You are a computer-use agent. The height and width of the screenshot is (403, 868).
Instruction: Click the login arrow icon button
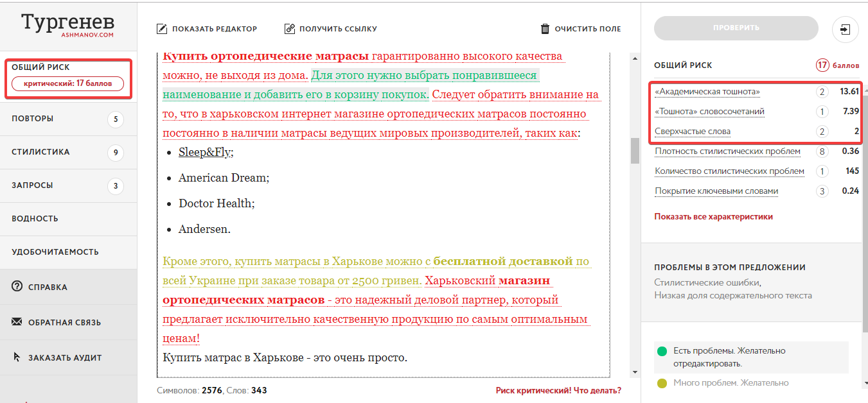click(845, 29)
